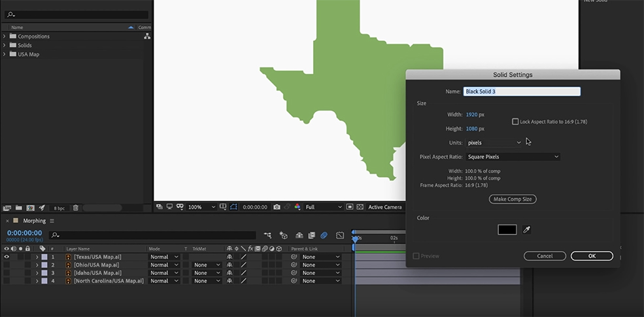Viewport: 644px width, 317px height.
Task: Click the Width value 1920
Action: click(x=471, y=114)
